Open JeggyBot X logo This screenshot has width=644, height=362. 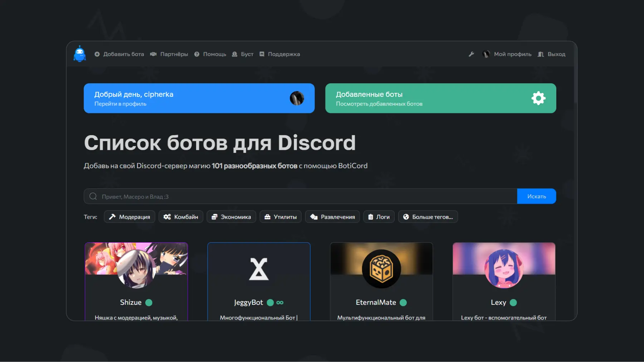[259, 269]
